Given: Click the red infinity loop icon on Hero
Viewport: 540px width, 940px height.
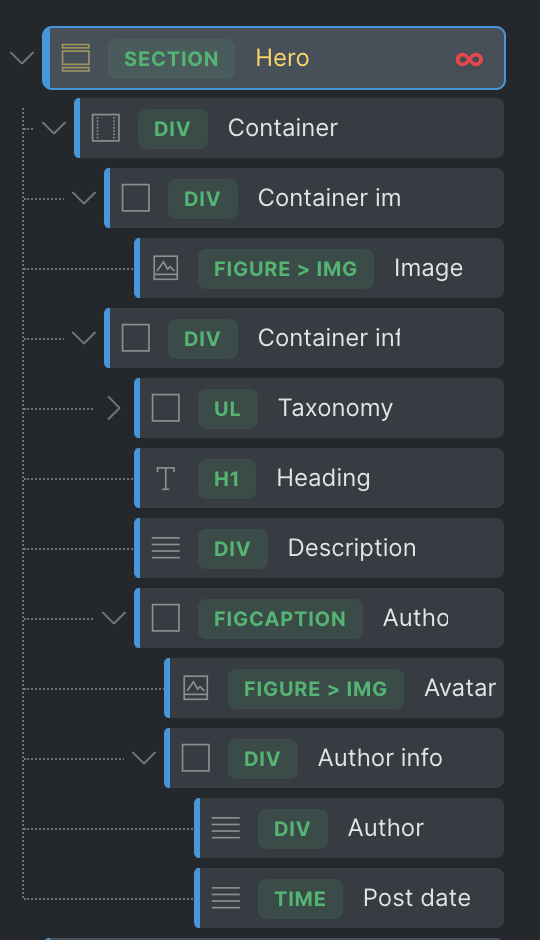Looking at the screenshot, I should click(469, 59).
